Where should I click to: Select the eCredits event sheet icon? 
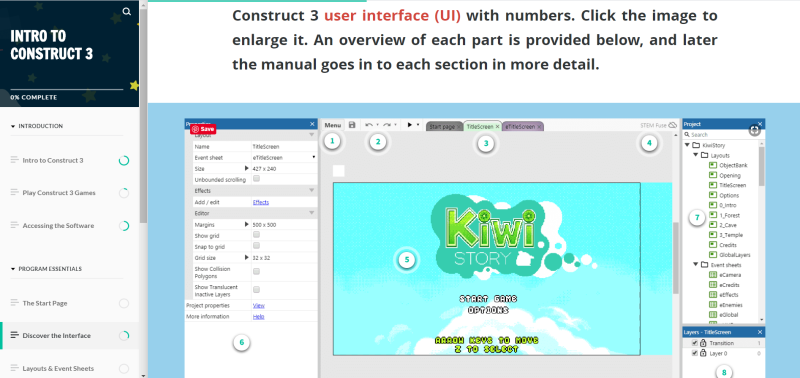coord(713,285)
